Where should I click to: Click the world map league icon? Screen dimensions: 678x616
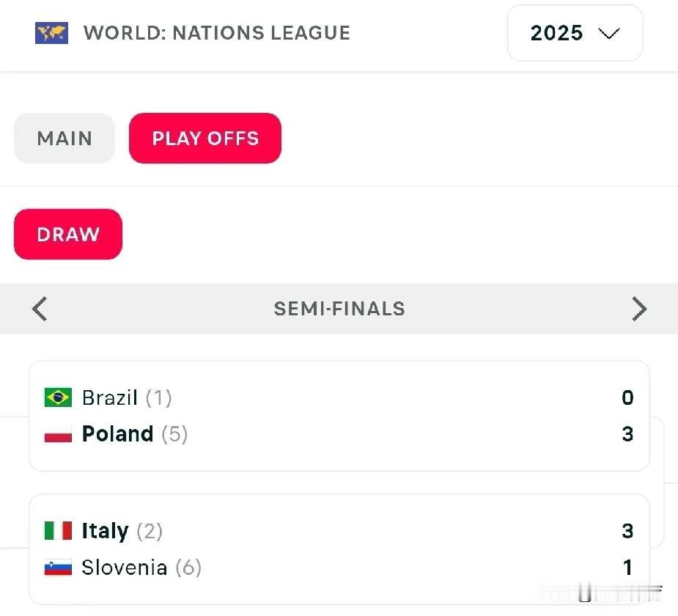pos(51,33)
